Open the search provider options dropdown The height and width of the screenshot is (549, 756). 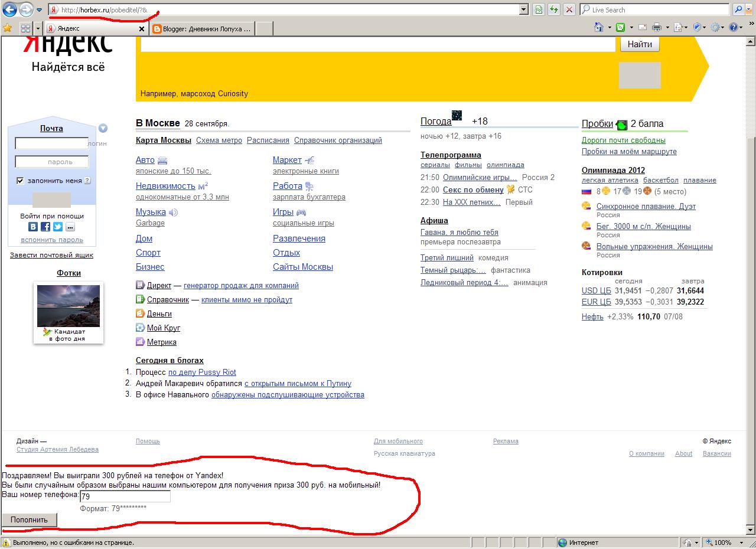click(x=749, y=9)
